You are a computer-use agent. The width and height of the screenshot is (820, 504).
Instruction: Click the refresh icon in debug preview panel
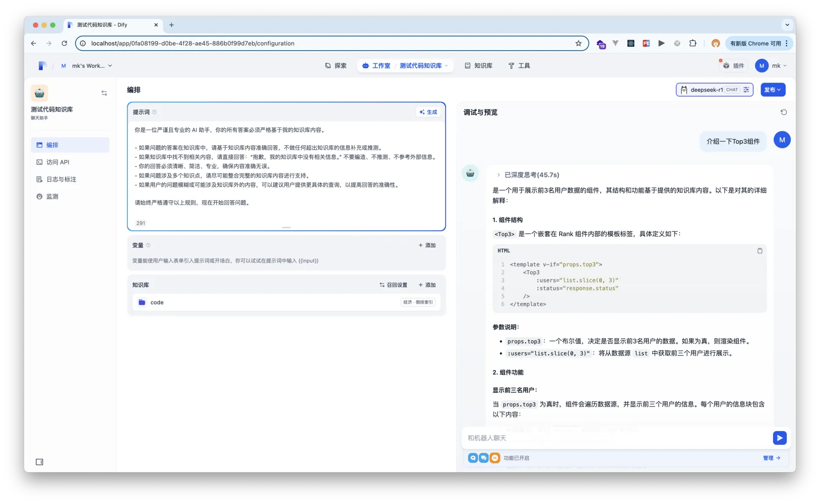tap(784, 112)
